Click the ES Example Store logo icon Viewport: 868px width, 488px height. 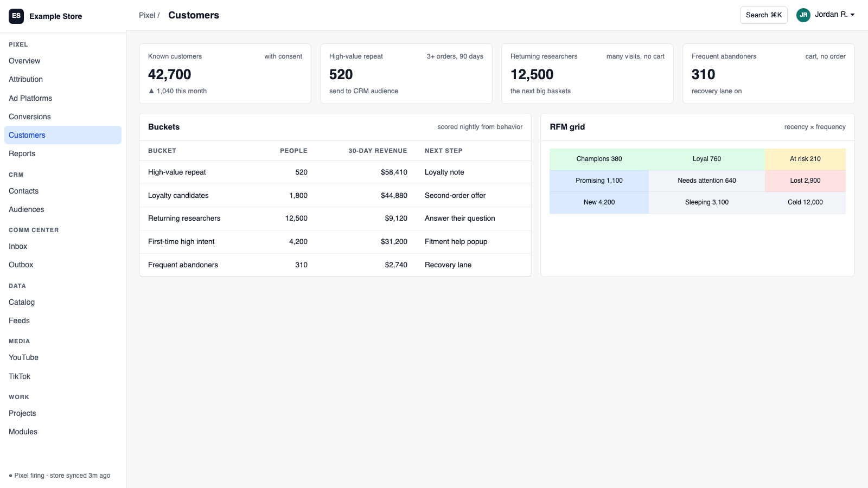(16, 16)
